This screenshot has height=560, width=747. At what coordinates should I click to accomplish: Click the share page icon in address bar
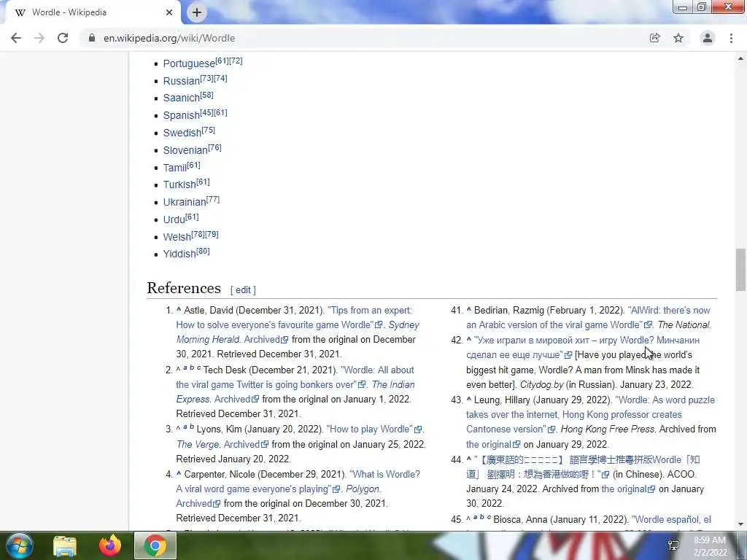[x=654, y=38]
